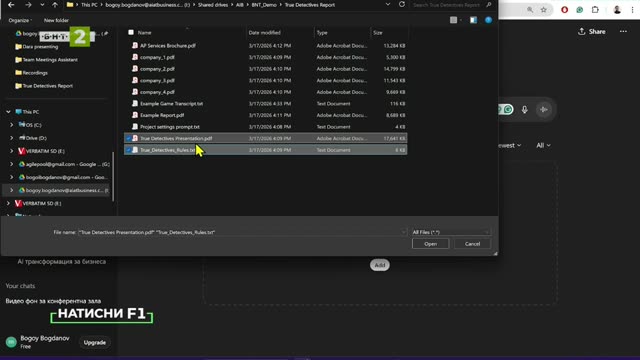Open file dialog help icon
This screenshot has height=360, width=640.
click(488, 20)
